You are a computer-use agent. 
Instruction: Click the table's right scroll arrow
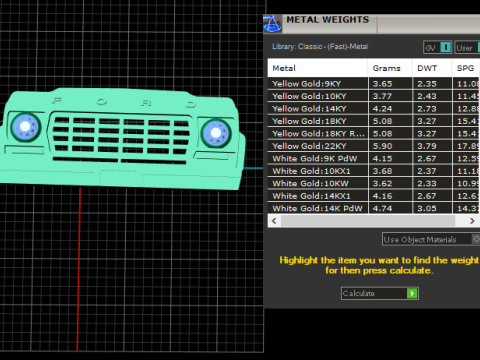472,221
